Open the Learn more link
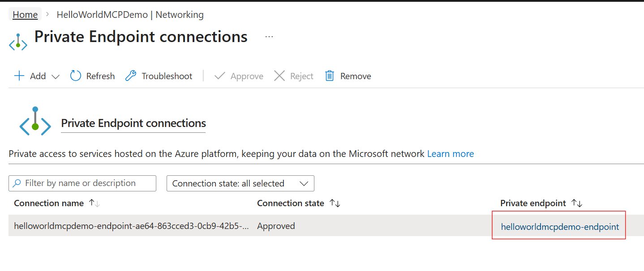The image size is (644, 271). point(451,154)
